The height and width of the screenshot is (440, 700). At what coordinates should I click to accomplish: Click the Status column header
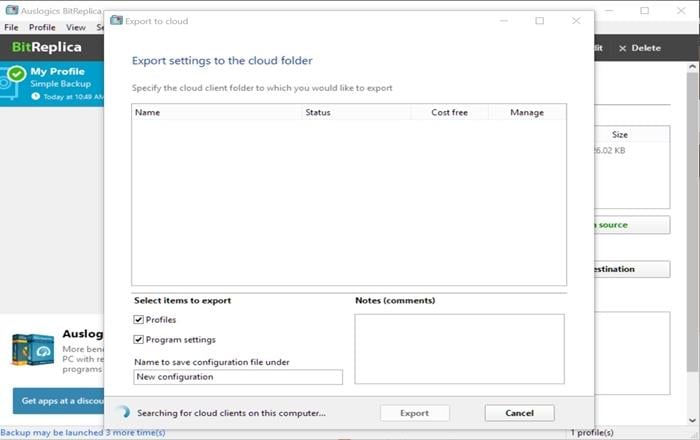click(356, 112)
